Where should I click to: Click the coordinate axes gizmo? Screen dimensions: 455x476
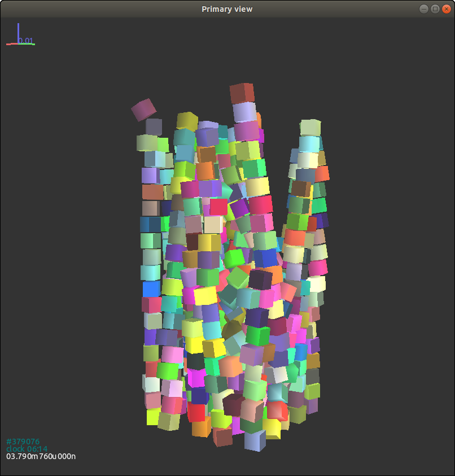20,37
